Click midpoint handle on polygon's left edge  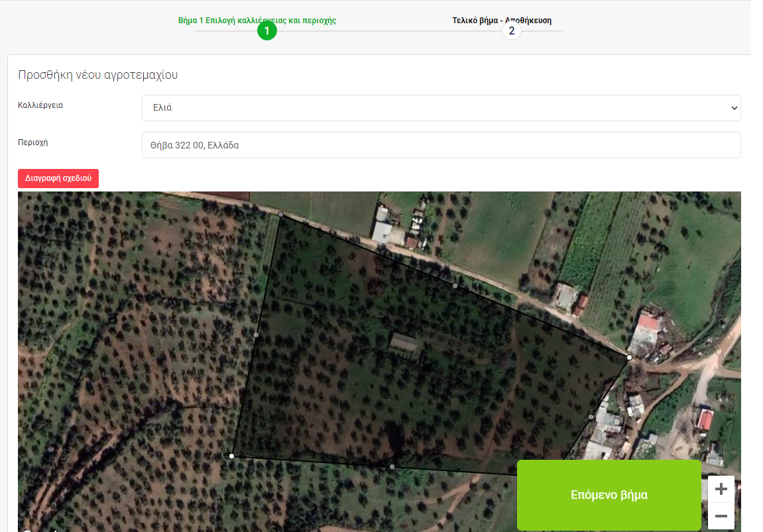coord(257,335)
